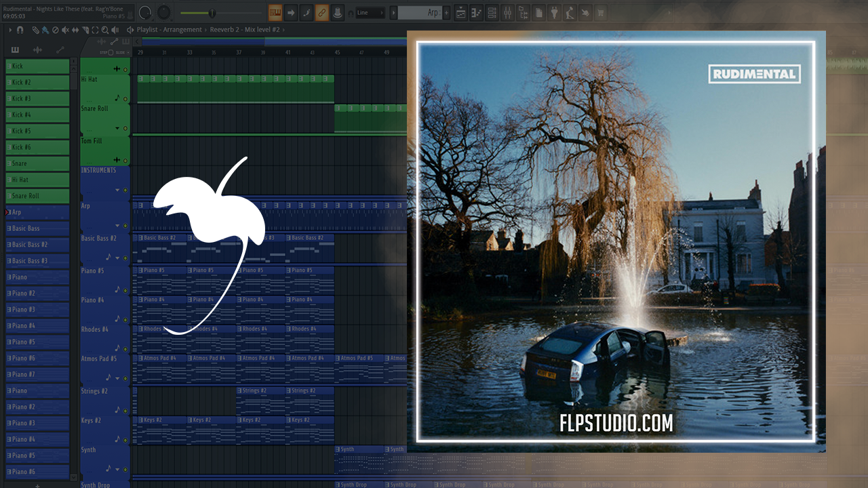Select the Basic Bass pattern in picker
The height and width of the screenshot is (488, 868).
pyautogui.click(x=38, y=228)
